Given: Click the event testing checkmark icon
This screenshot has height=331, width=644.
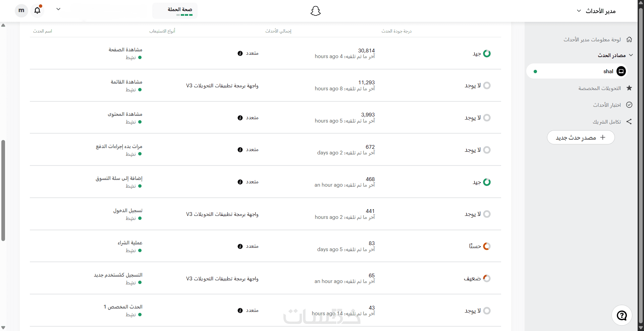Looking at the screenshot, I should click(x=629, y=105).
